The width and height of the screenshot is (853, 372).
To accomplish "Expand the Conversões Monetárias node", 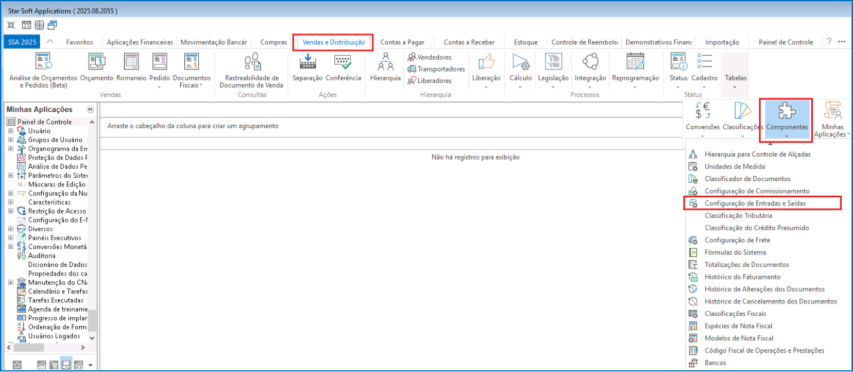I will [10, 247].
